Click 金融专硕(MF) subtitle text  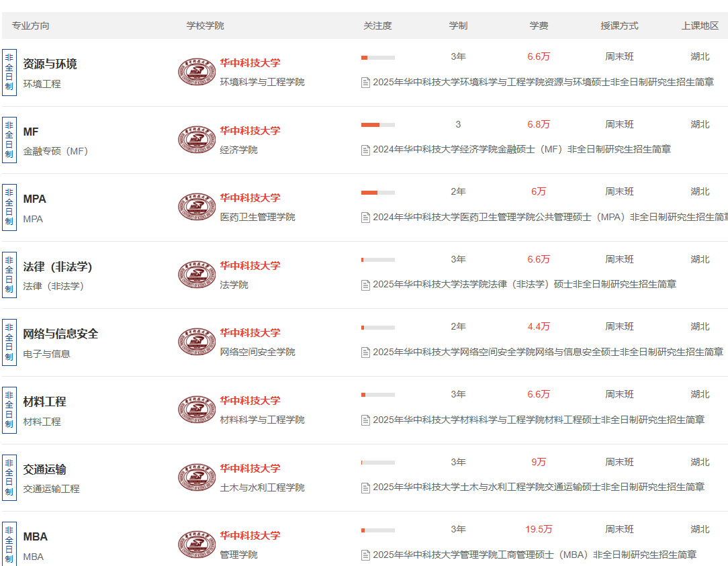(56, 152)
